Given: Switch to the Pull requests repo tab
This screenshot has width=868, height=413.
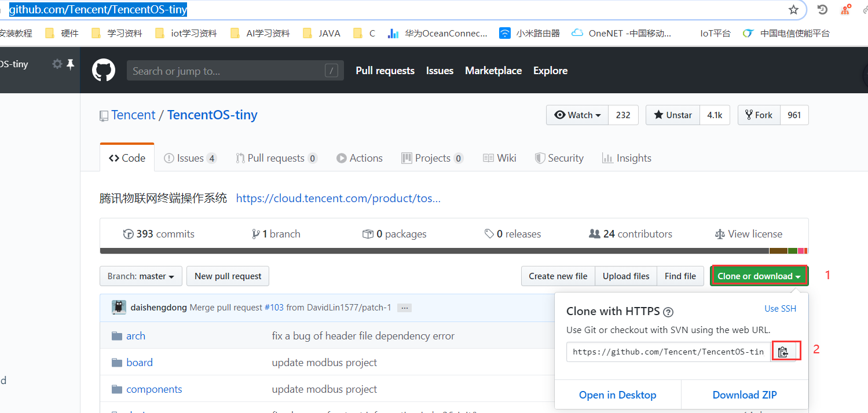Looking at the screenshot, I should pos(276,158).
